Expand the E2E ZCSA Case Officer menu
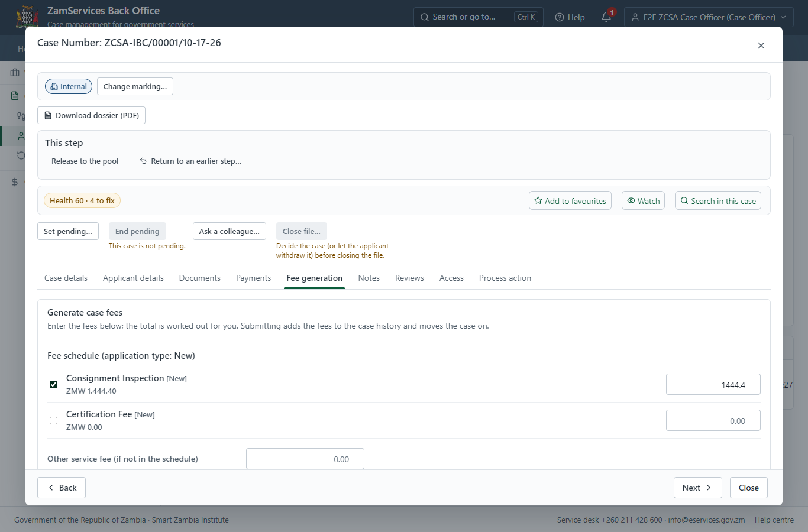 tap(709, 17)
